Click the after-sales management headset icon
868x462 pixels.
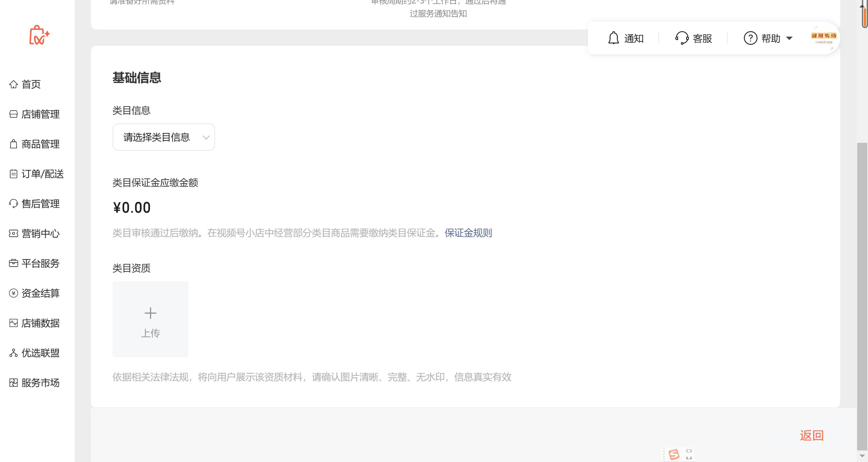(14, 204)
